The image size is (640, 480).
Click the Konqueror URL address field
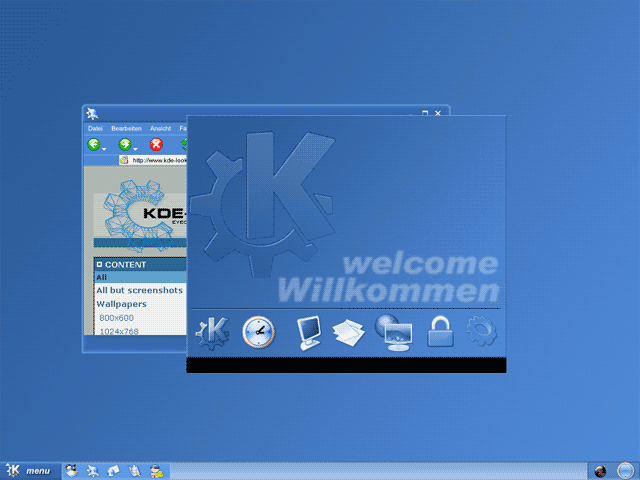click(x=158, y=160)
